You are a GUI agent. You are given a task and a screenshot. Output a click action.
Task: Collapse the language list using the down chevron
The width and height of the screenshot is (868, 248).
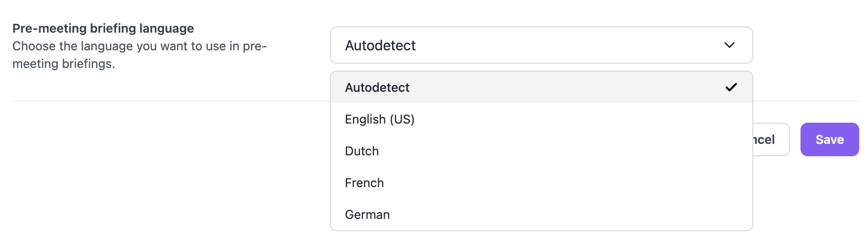point(729,45)
